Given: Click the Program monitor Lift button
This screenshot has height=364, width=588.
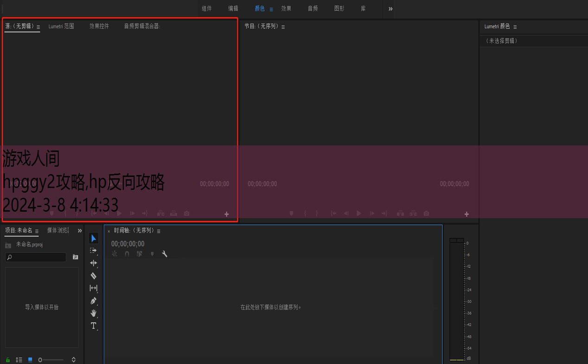Looking at the screenshot, I should (x=400, y=213).
